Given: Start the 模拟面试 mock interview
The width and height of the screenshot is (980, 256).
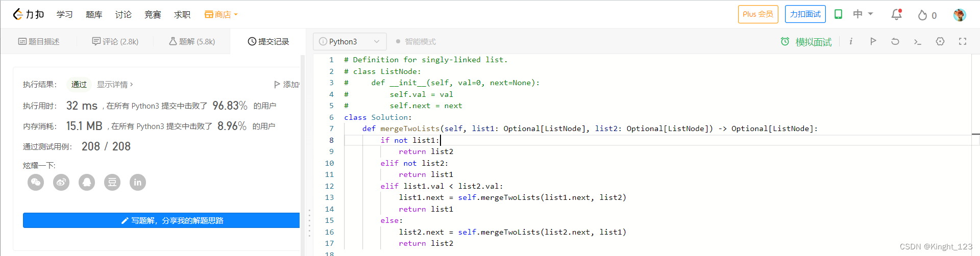Looking at the screenshot, I should 814,42.
